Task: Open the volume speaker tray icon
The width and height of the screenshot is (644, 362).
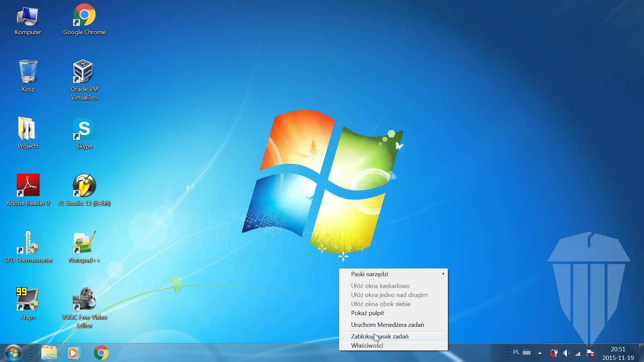Action: pyautogui.click(x=566, y=353)
